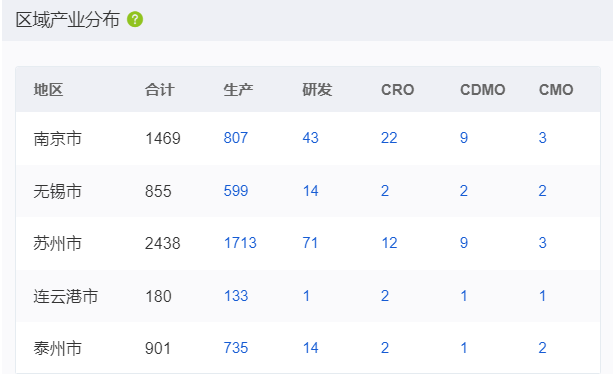
Task: Open Taizhou production count 735
Action: 236,348
